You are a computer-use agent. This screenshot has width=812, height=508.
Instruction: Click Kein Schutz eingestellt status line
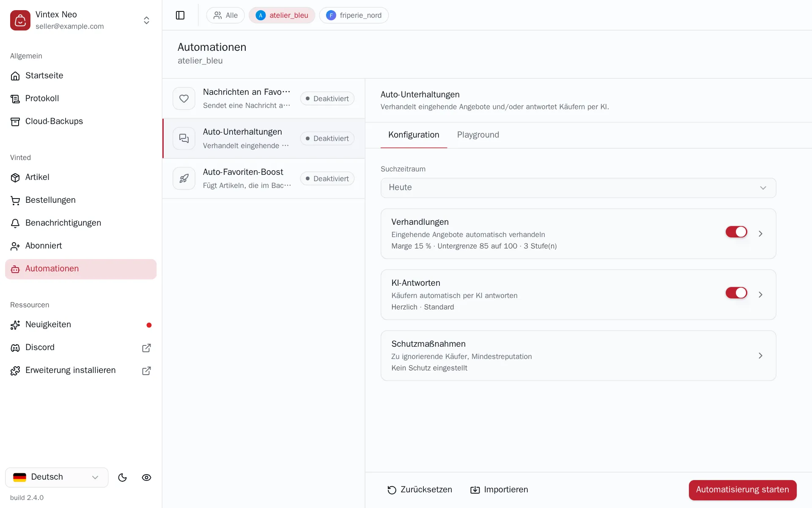click(429, 368)
